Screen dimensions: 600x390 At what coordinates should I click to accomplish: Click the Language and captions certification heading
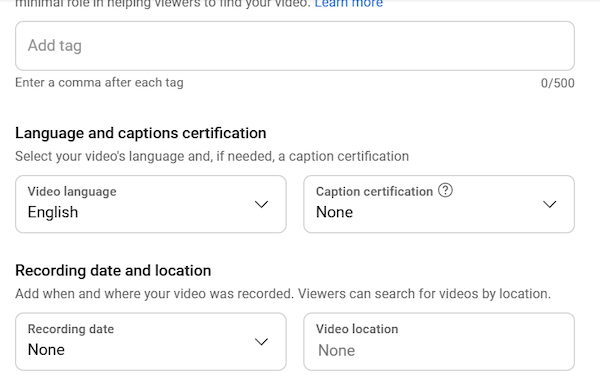pos(140,133)
